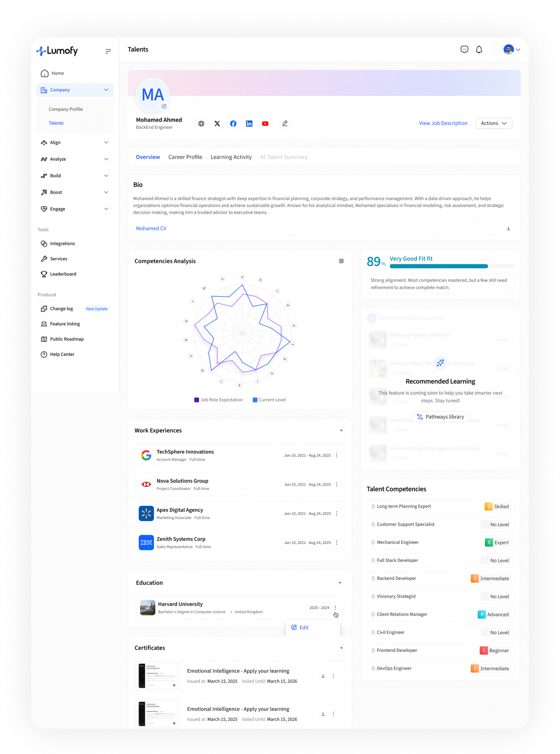The width and height of the screenshot is (560, 754).
Task: Edit the MA avatar photo
Action: [x=164, y=106]
